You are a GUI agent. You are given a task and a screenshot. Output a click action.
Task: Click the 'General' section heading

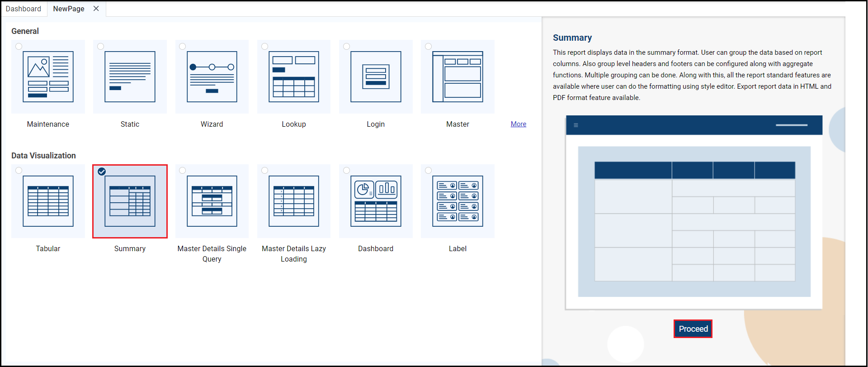[25, 31]
